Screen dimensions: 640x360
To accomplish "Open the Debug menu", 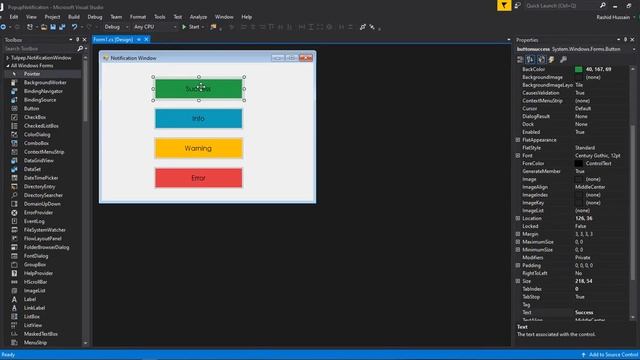I will [95, 17].
